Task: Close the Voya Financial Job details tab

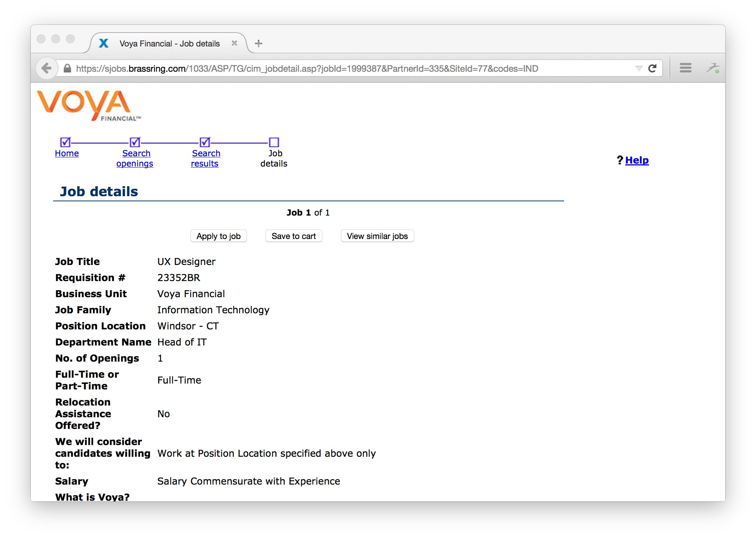Action: (234, 43)
